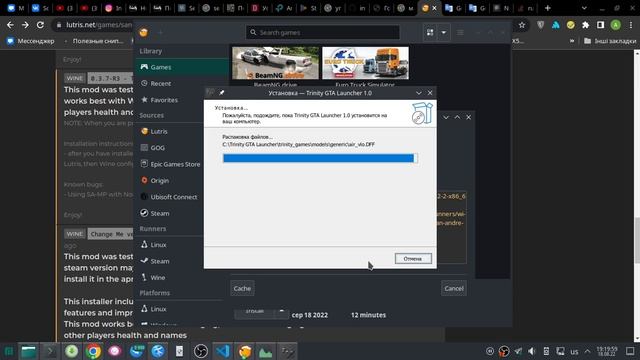Collapse the Trinity GTA Launcher installer chevron
Screen dimensions: 640x360
(418, 93)
